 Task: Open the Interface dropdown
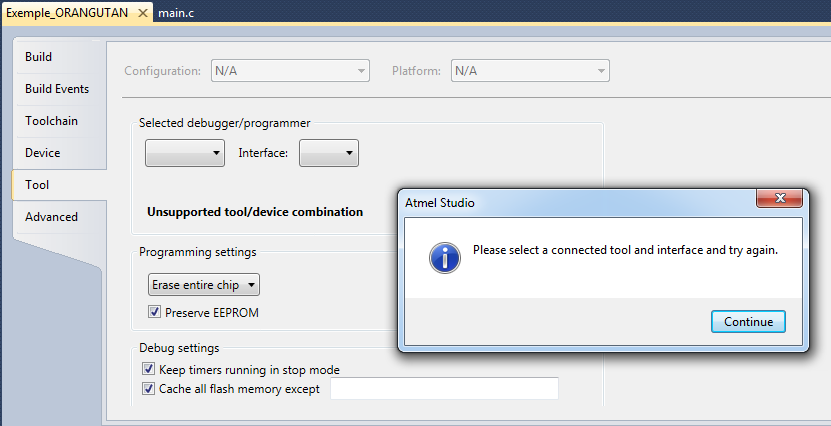[329, 153]
